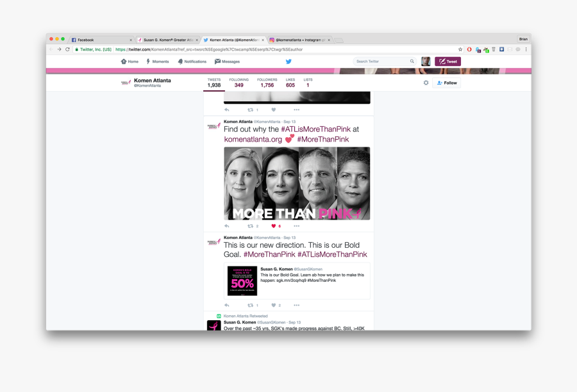The image size is (577, 392).
Task: Open the komenatlanta.org link
Action: pos(253,139)
